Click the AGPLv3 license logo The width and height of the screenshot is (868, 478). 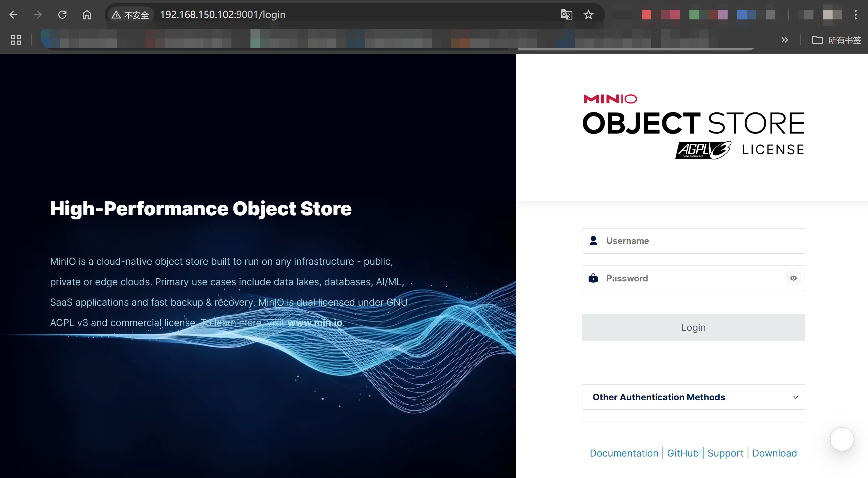703,150
